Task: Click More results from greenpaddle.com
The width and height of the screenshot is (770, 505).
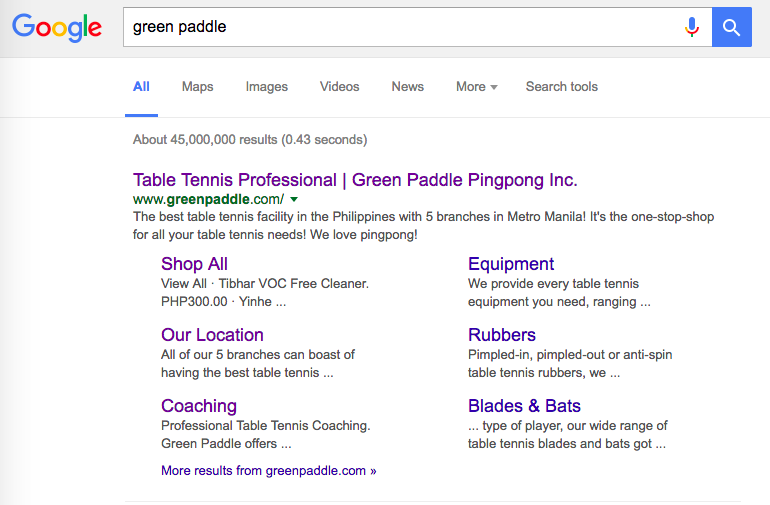Action: 269,471
